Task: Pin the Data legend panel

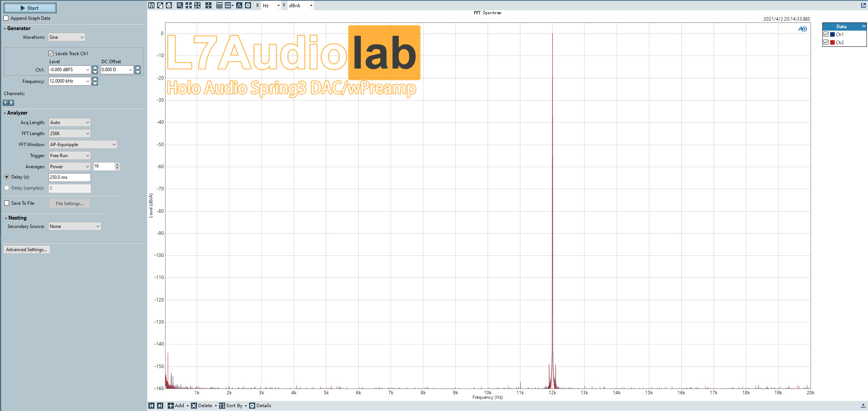Action: click(863, 26)
